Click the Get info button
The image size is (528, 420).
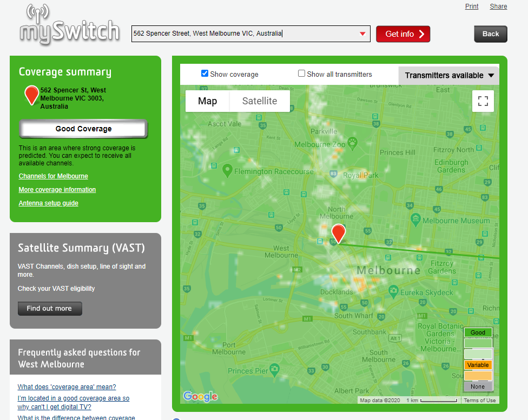coord(403,34)
